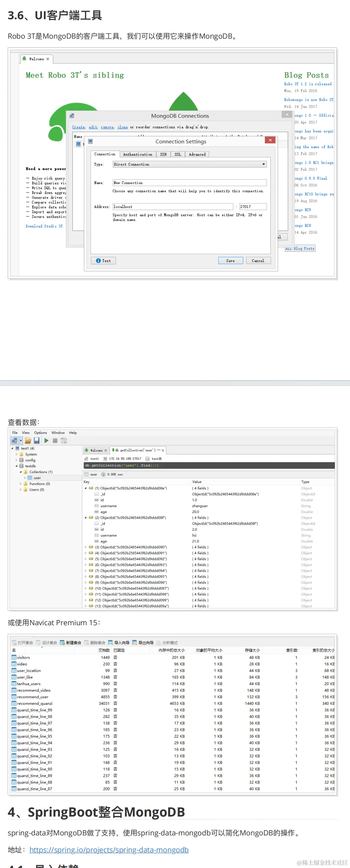Click the username value zhangsan
This screenshot has height=868, width=350.
point(200,506)
